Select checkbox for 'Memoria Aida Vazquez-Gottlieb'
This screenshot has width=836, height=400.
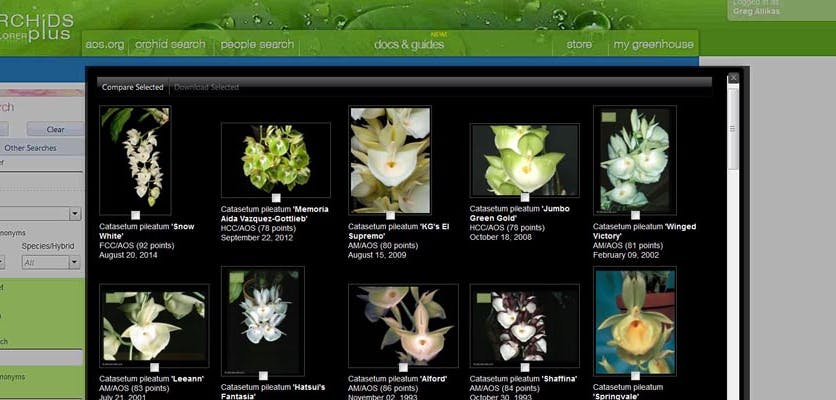point(276,198)
